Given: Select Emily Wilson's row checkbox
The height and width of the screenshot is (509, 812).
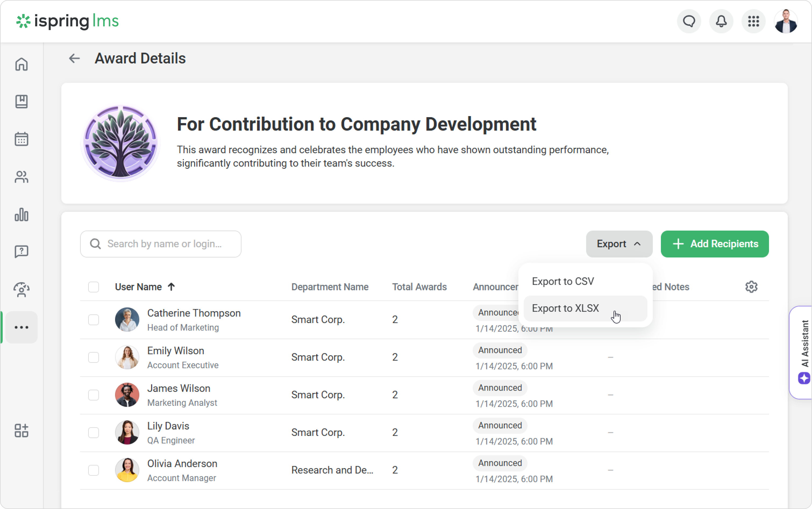Looking at the screenshot, I should (x=93, y=357).
